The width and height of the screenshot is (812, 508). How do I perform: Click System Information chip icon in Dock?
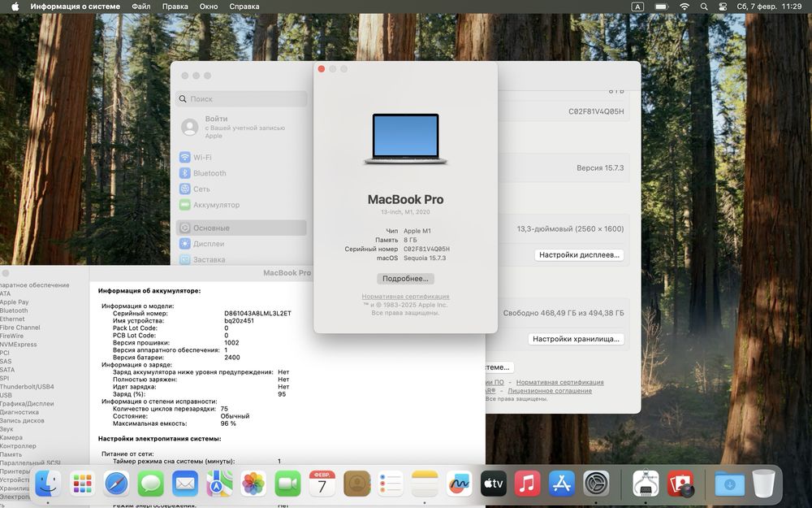click(x=646, y=484)
